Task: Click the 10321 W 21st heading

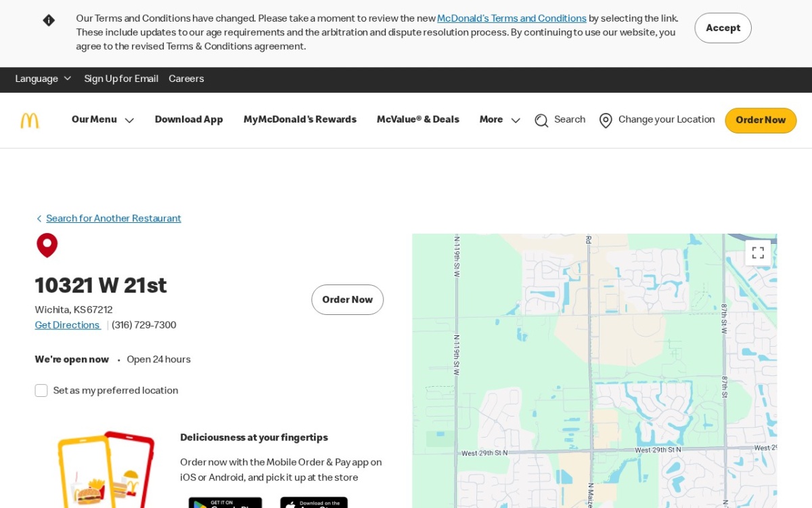Action: tap(101, 286)
